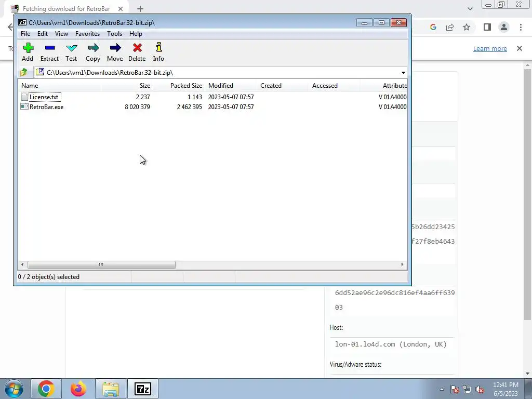Toggle Chrome side panel icon
This screenshot has width=532, height=399.
point(487,27)
